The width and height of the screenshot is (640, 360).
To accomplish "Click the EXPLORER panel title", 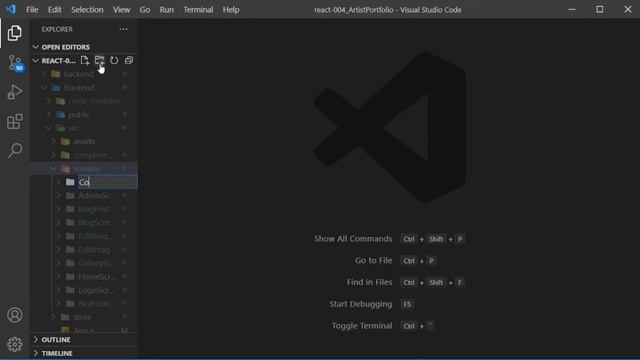I will tap(57, 29).
